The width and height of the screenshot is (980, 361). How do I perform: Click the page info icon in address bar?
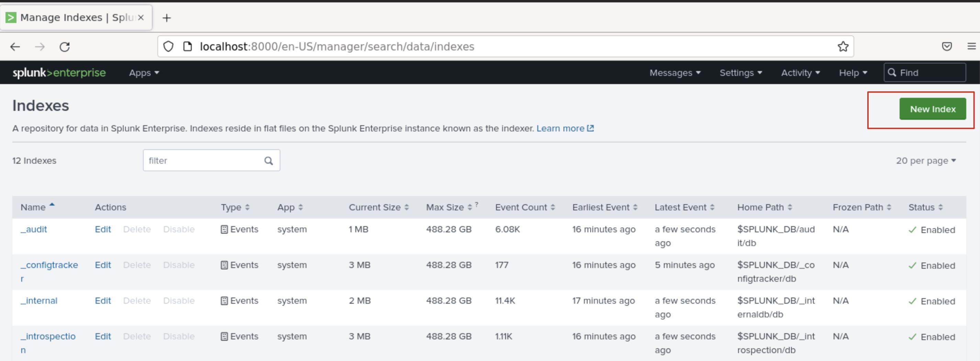[187, 46]
